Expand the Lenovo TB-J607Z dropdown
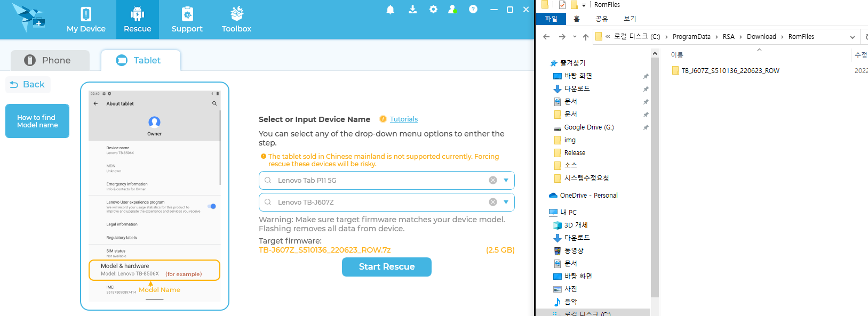 pyautogui.click(x=506, y=202)
